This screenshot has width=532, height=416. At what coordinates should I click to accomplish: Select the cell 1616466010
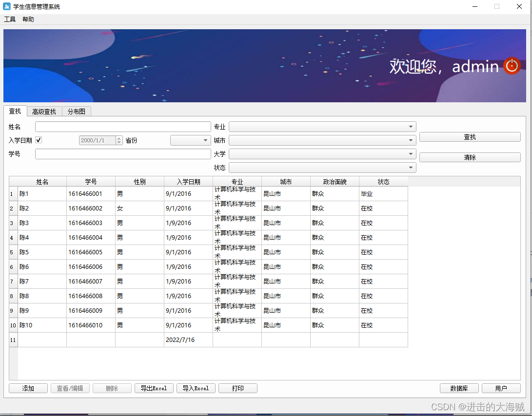tap(91, 325)
